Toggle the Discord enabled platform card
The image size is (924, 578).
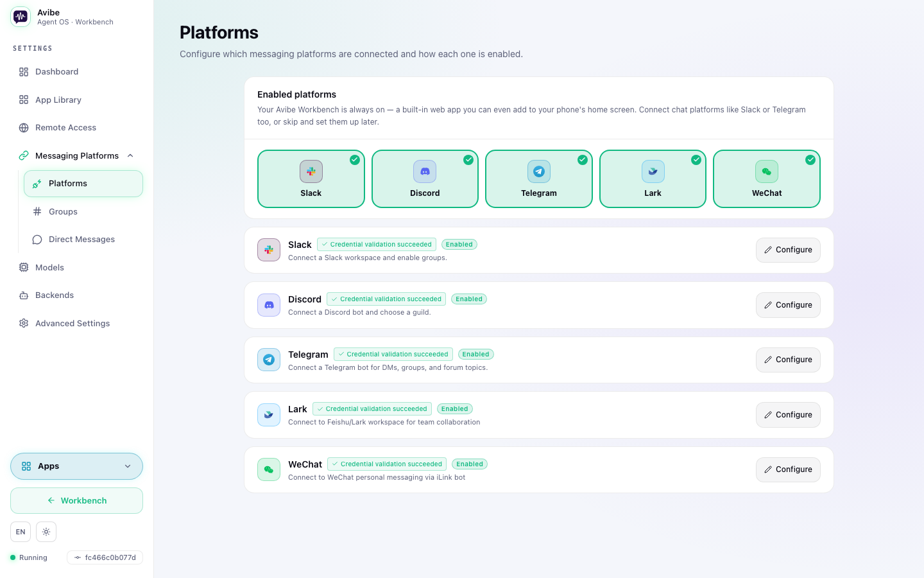point(425,179)
